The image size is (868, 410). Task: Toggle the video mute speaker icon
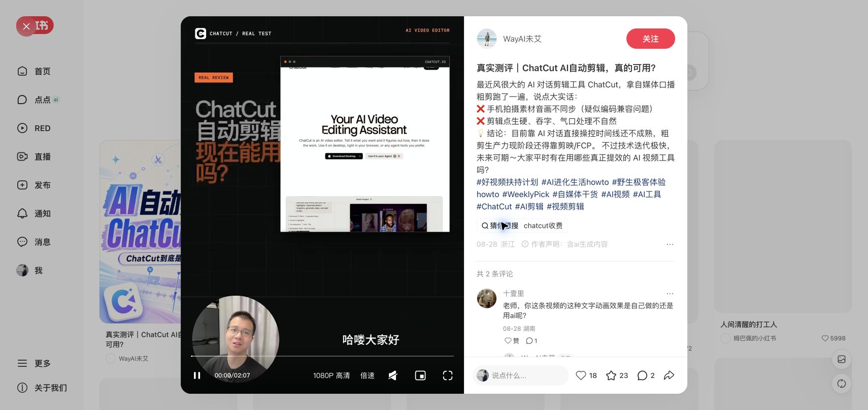[393, 375]
